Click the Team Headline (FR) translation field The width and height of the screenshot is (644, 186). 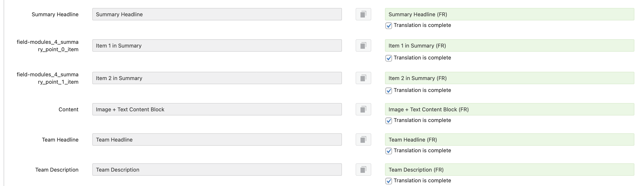(x=509, y=140)
